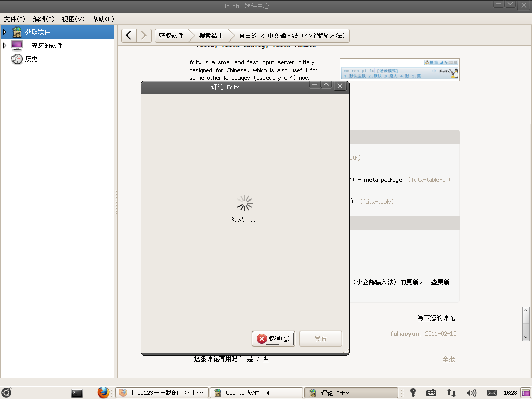The width and height of the screenshot is (532, 399).
Task: Launch Firefox from the taskbar
Action: 103,393
